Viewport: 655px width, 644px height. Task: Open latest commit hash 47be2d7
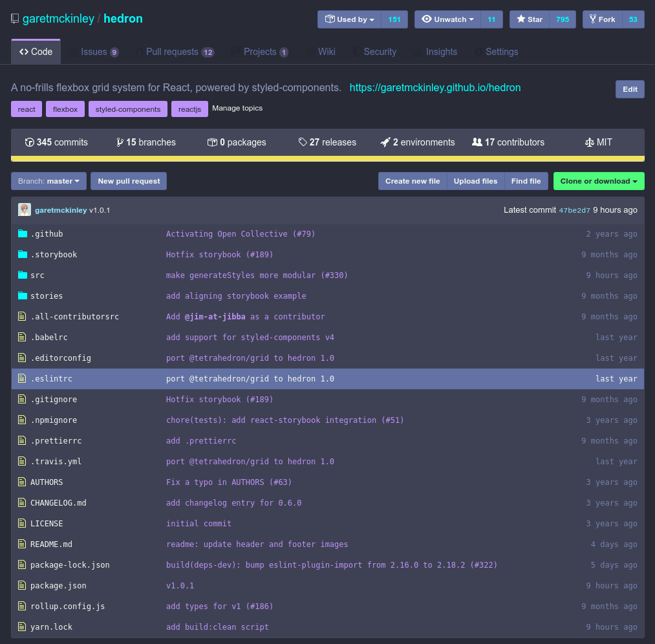574,210
